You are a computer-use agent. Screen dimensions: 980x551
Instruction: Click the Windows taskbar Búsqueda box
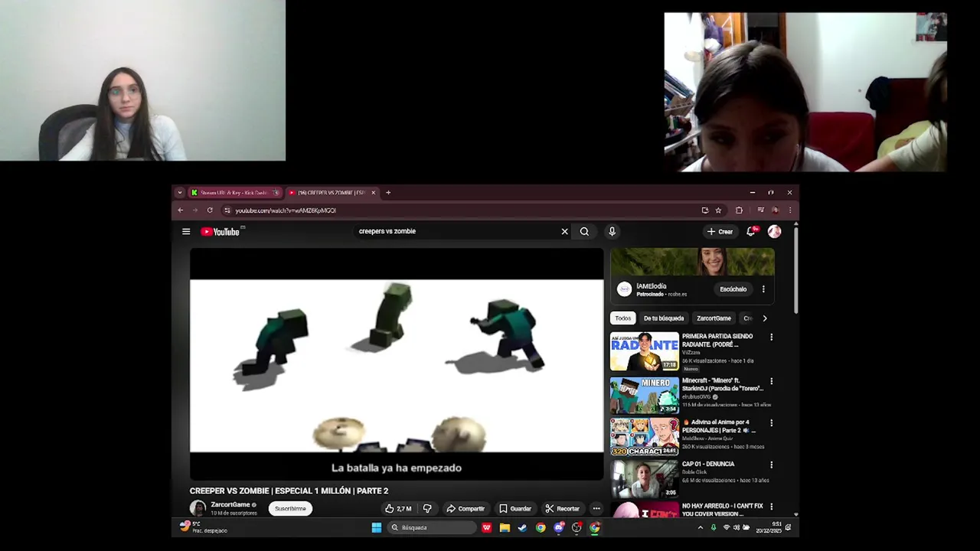pos(431,527)
